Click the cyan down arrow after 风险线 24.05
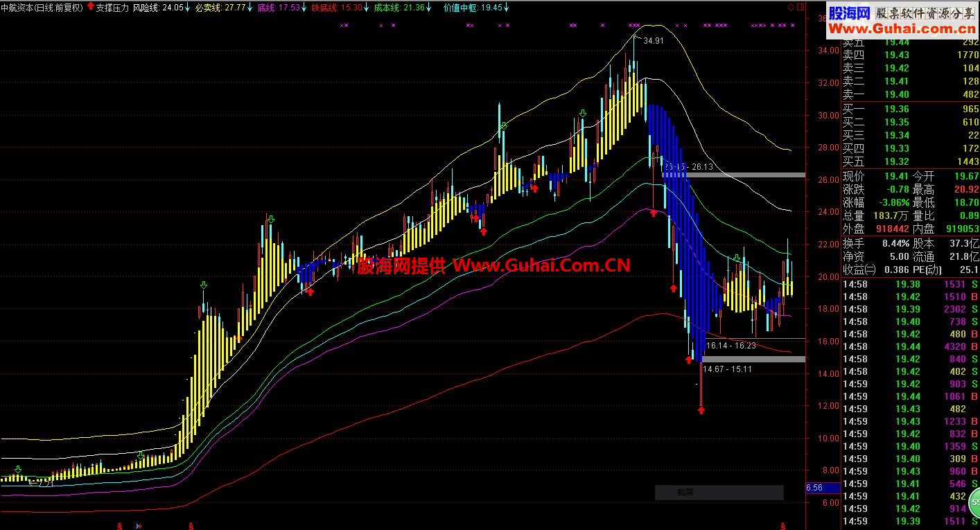The width and height of the screenshot is (980, 530). [188, 8]
